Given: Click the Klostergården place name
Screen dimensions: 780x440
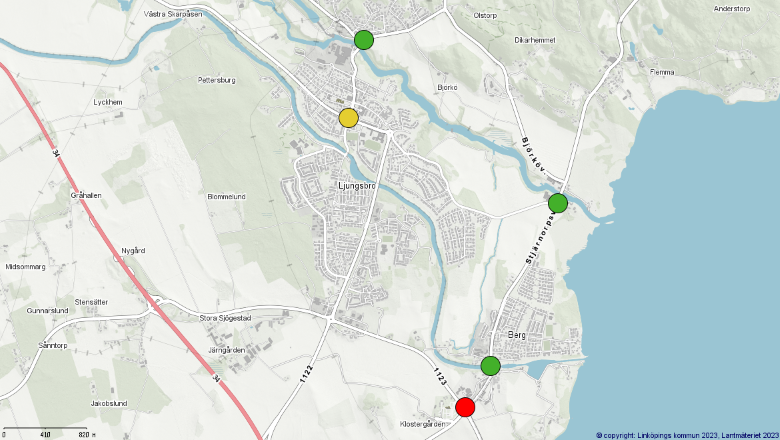Looking at the screenshot, I should point(420,424).
